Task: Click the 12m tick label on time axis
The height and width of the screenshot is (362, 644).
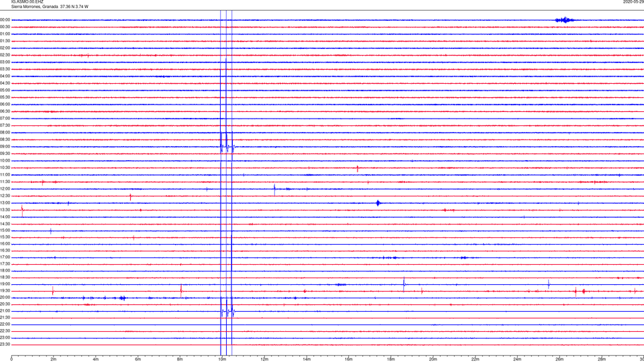Action: tap(264, 359)
